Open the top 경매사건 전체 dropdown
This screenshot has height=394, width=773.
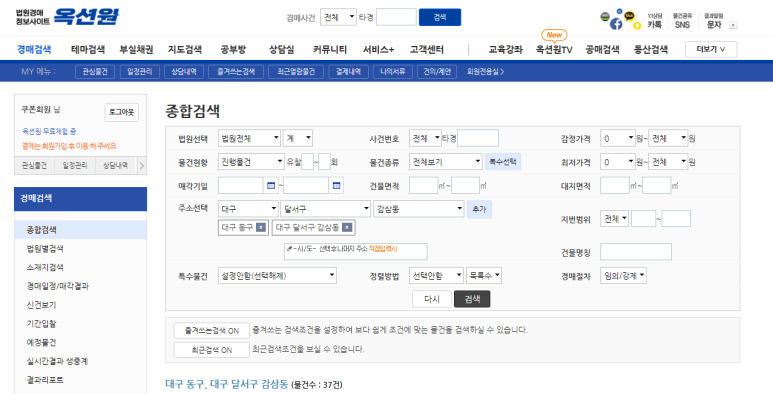338,17
